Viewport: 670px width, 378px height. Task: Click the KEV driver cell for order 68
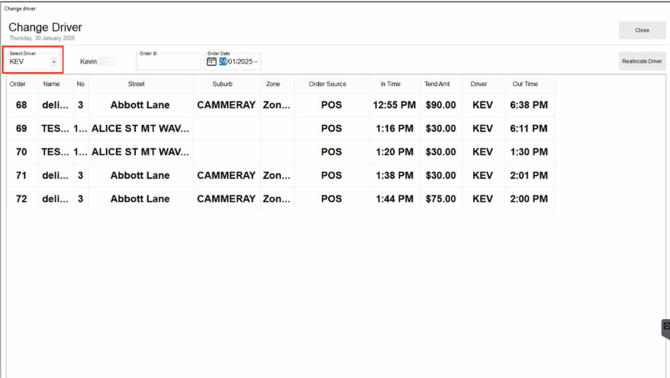482,105
